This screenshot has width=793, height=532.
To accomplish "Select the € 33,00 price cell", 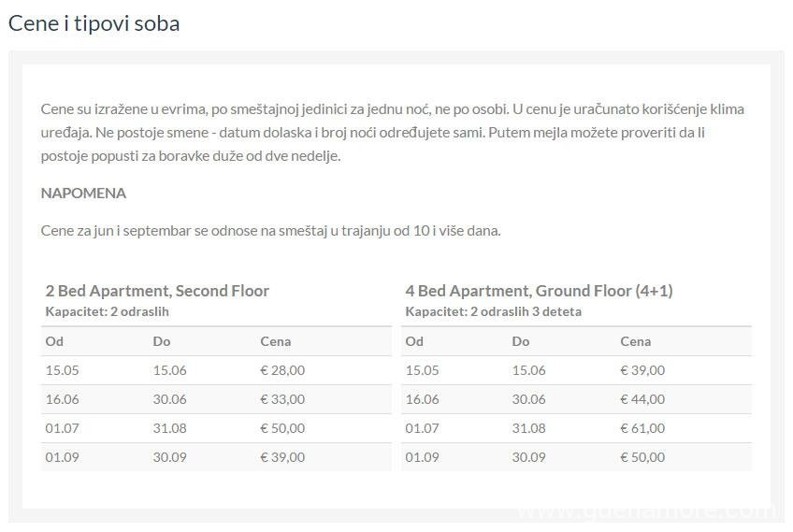I will pos(282,399).
